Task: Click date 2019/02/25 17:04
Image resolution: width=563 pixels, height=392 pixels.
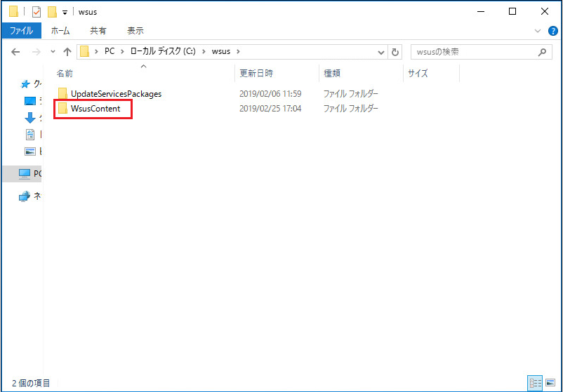Action: coord(270,109)
